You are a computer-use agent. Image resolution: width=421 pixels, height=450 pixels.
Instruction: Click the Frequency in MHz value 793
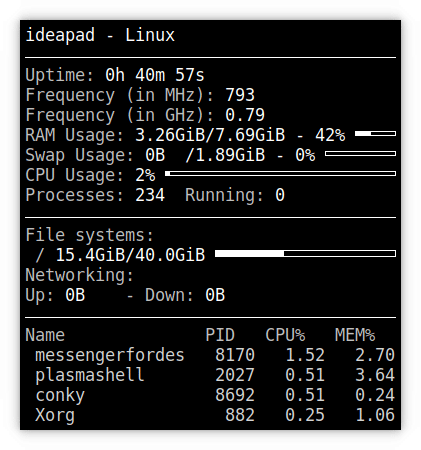[240, 95]
